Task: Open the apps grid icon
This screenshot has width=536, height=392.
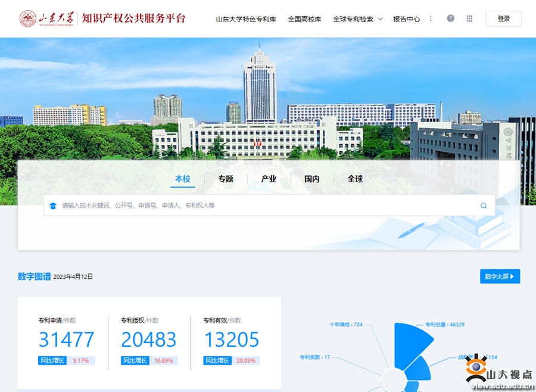Action: (x=469, y=18)
